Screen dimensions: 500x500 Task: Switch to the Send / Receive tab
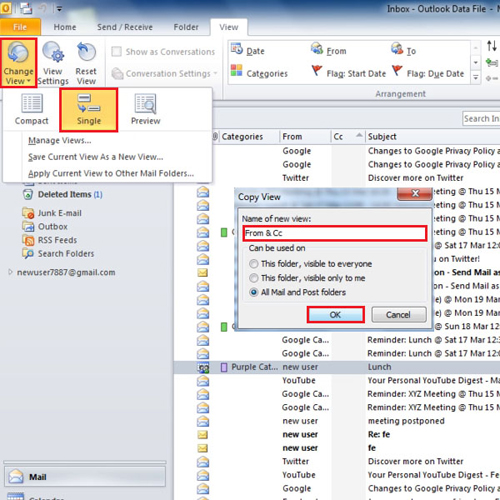125,27
